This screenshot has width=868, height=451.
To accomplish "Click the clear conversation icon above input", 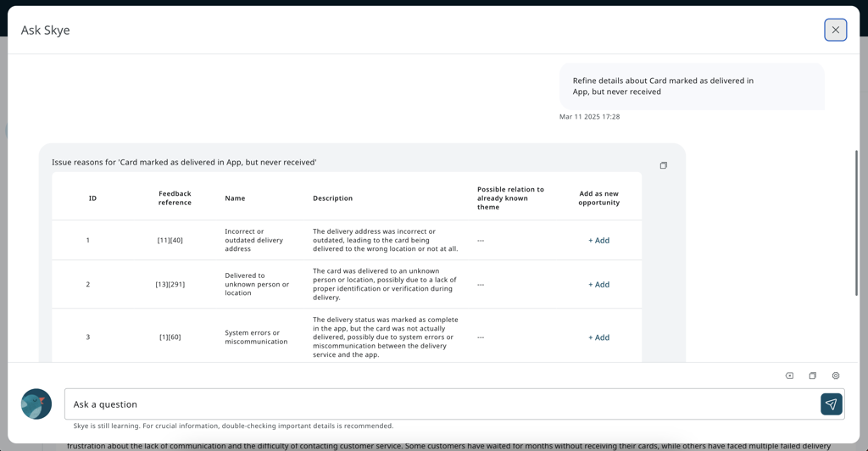I will click(x=789, y=376).
